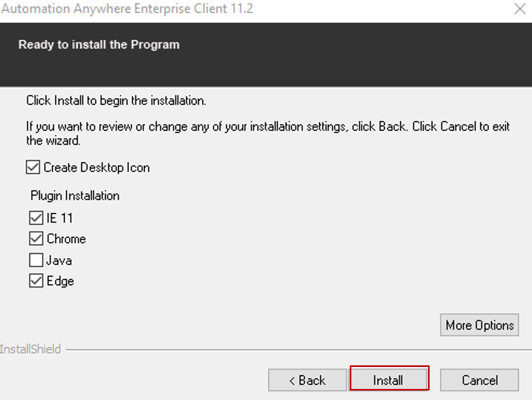The height and width of the screenshot is (400, 532).
Task: Click the 'Java' label text
Action: click(59, 260)
